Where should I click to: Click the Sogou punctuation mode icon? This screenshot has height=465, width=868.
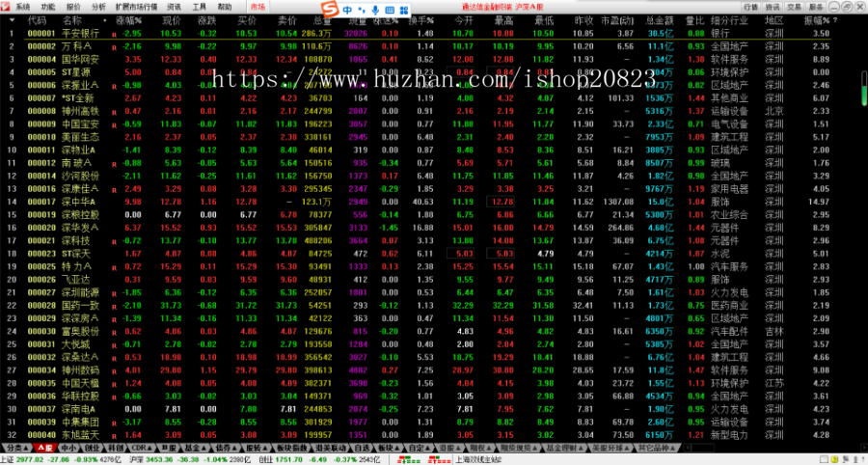(362, 10)
